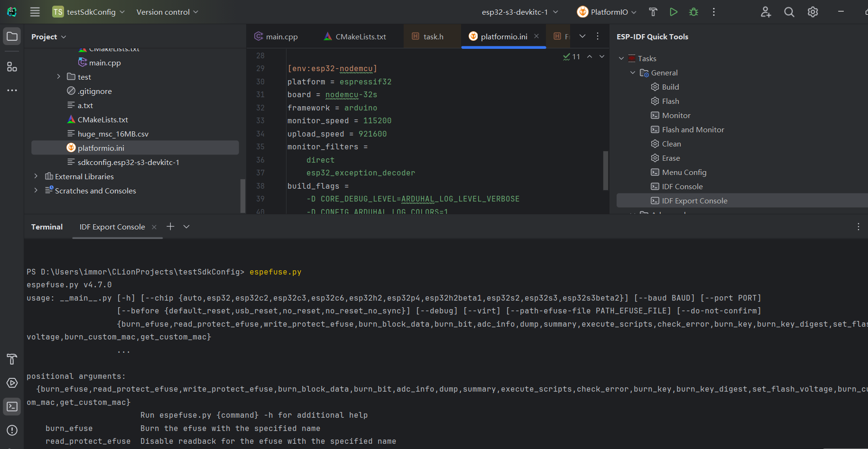Run the PlatformIO configuration

674,12
